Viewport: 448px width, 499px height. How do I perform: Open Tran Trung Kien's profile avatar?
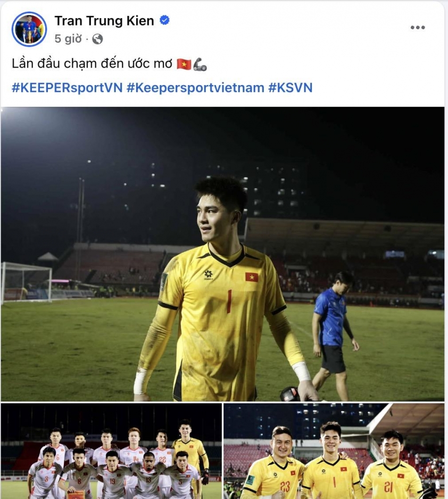coord(29,29)
